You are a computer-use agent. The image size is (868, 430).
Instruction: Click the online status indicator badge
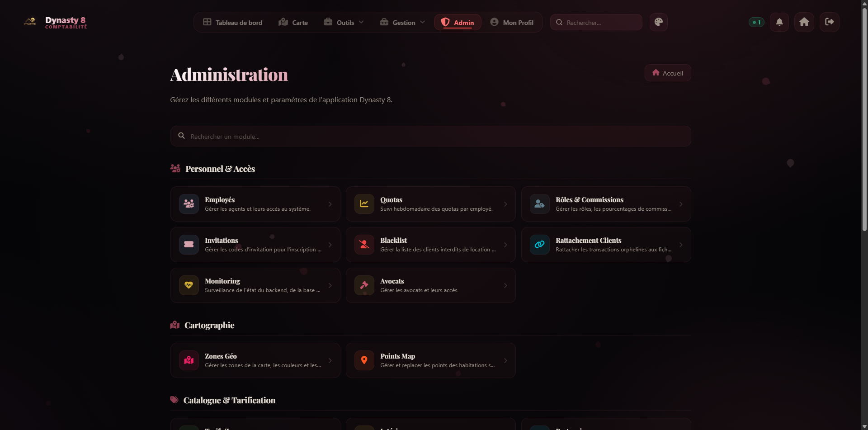click(x=756, y=22)
